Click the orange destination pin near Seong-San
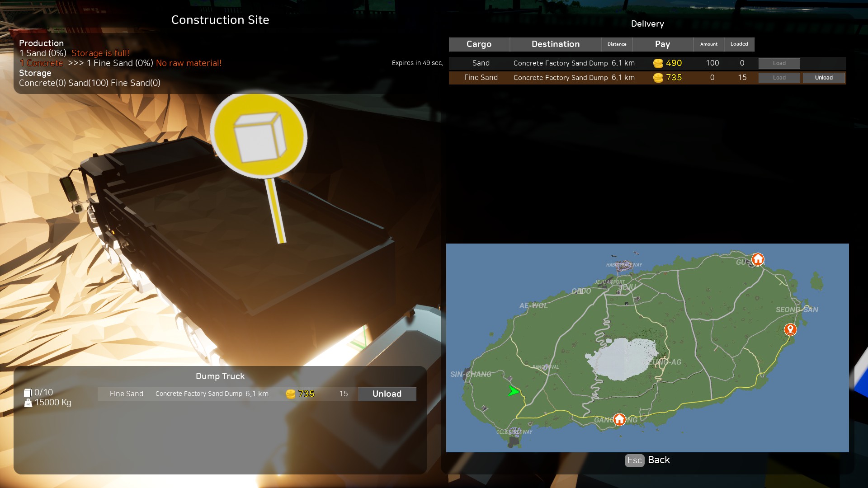This screenshot has height=488, width=868. tap(790, 329)
